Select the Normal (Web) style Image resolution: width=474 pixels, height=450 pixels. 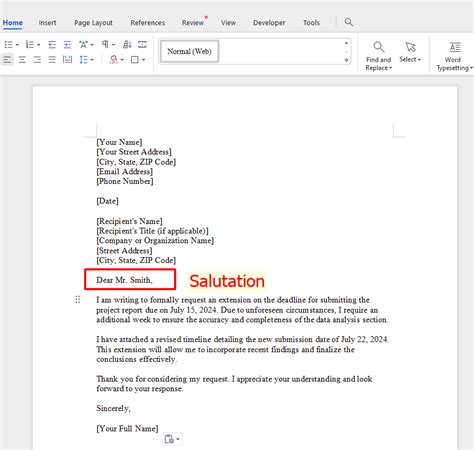pos(189,52)
